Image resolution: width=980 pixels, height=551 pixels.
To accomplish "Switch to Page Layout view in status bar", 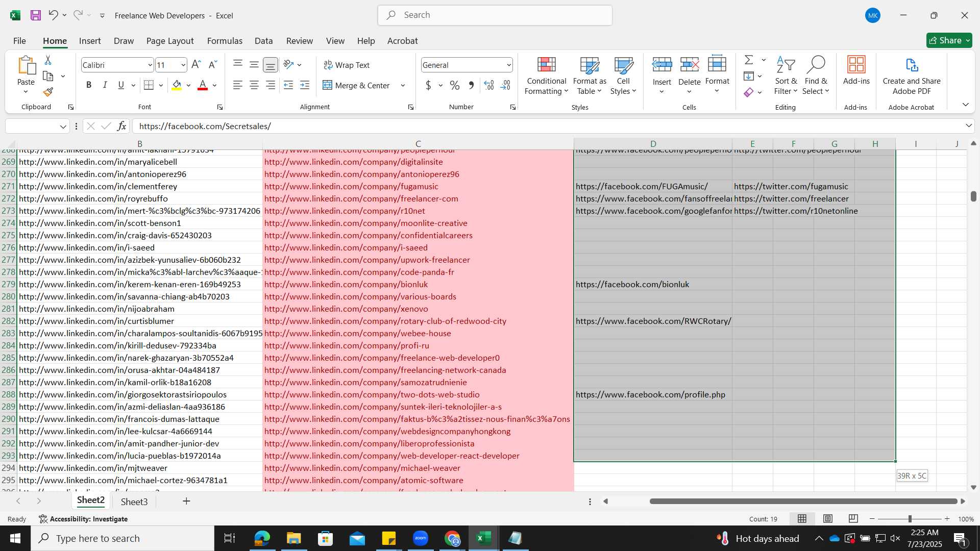I will click(828, 519).
